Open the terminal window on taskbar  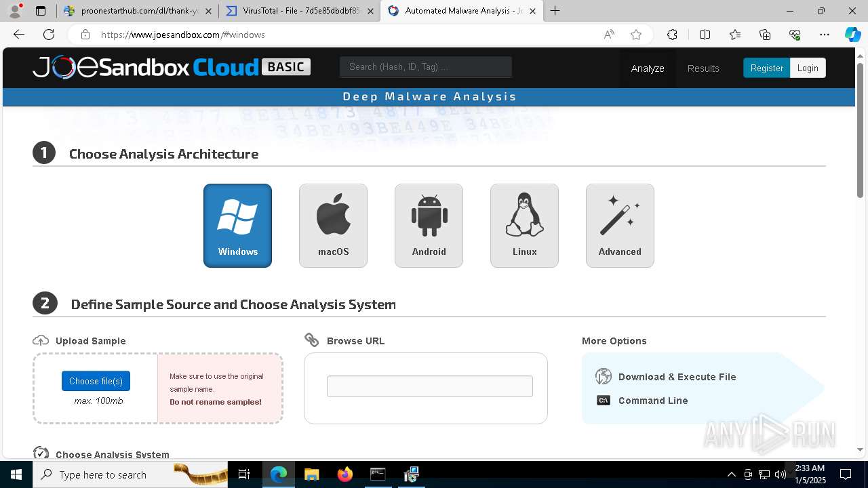tap(378, 474)
